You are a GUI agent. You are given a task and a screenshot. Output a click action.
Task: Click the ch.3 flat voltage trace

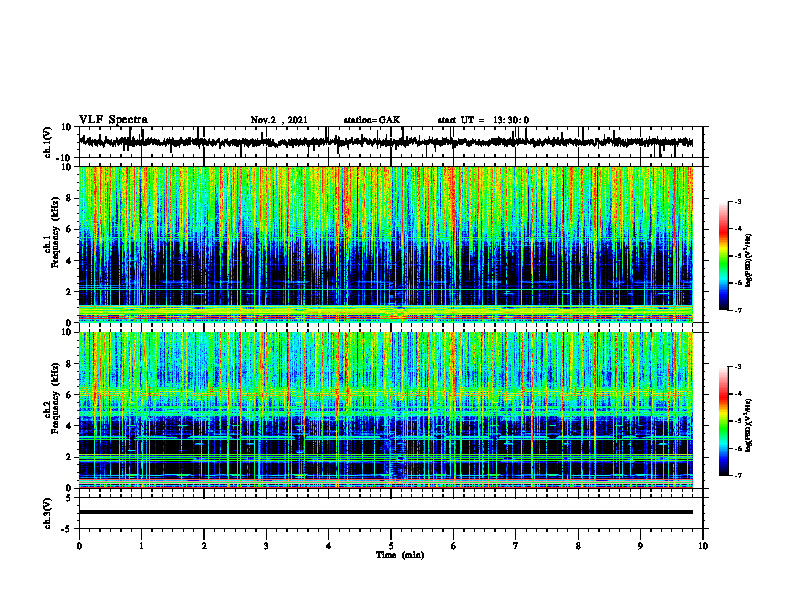[x=386, y=512]
